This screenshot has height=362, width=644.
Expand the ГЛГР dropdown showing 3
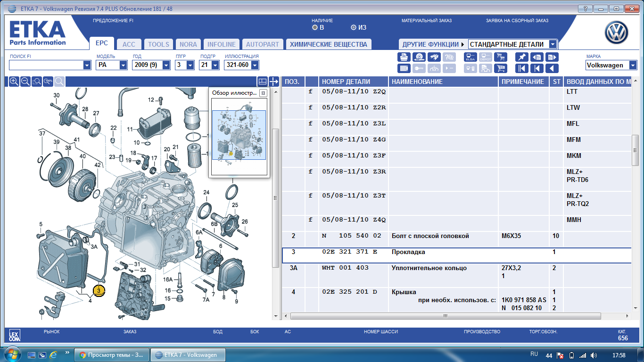tap(190, 65)
